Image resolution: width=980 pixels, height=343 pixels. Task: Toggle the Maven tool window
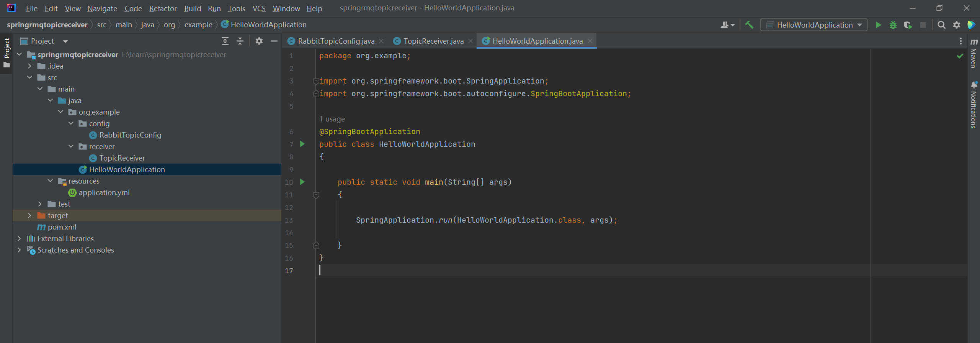pos(974,54)
